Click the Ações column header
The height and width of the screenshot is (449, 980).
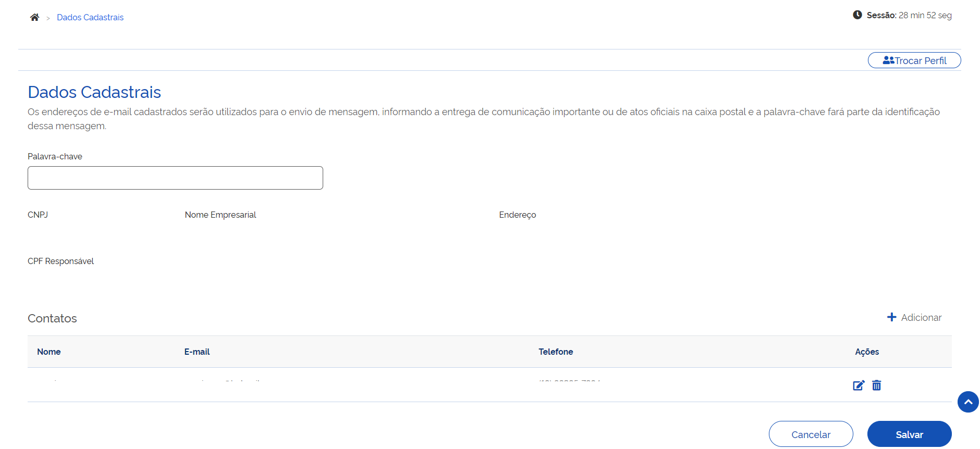tap(867, 352)
